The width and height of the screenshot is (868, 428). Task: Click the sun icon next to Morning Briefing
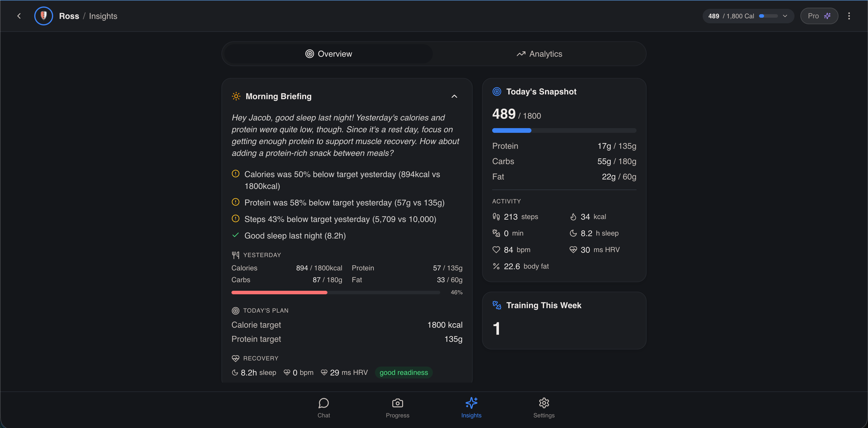pyautogui.click(x=236, y=96)
